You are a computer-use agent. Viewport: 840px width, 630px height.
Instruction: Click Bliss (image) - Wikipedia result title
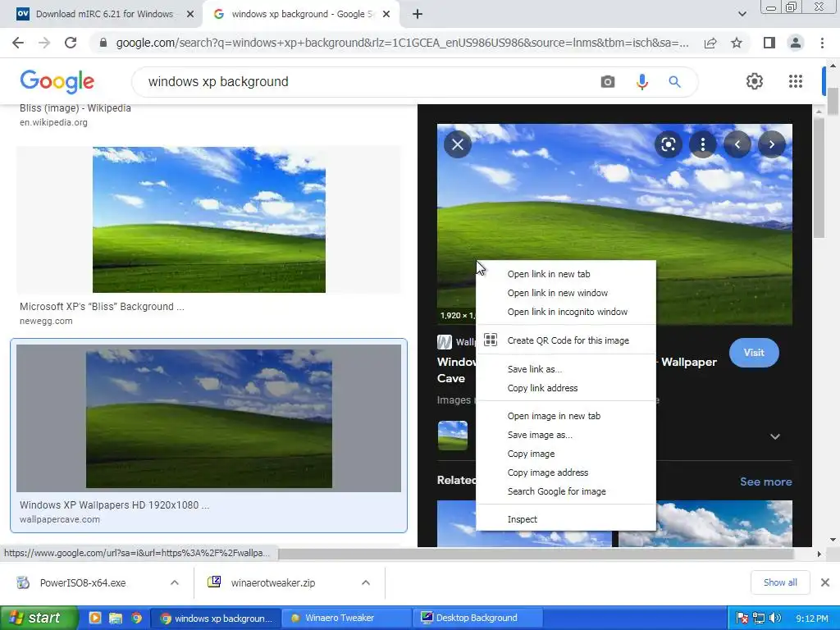pyautogui.click(x=75, y=108)
